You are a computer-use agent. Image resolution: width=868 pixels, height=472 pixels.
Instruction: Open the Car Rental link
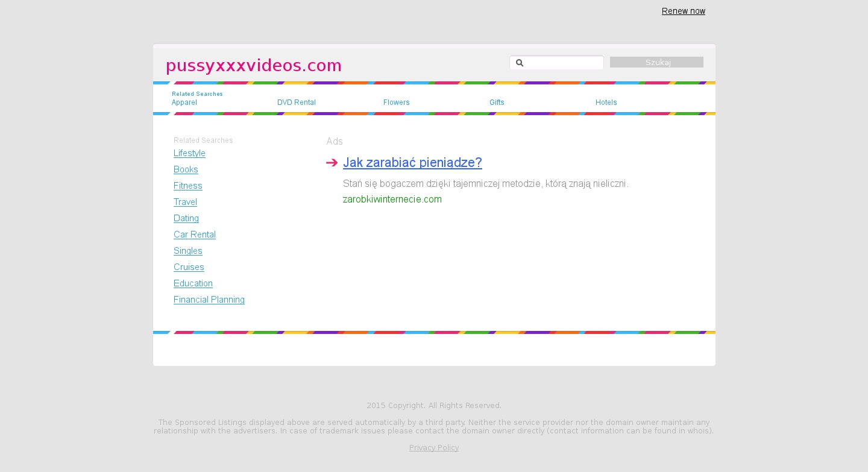click(194, 234)
